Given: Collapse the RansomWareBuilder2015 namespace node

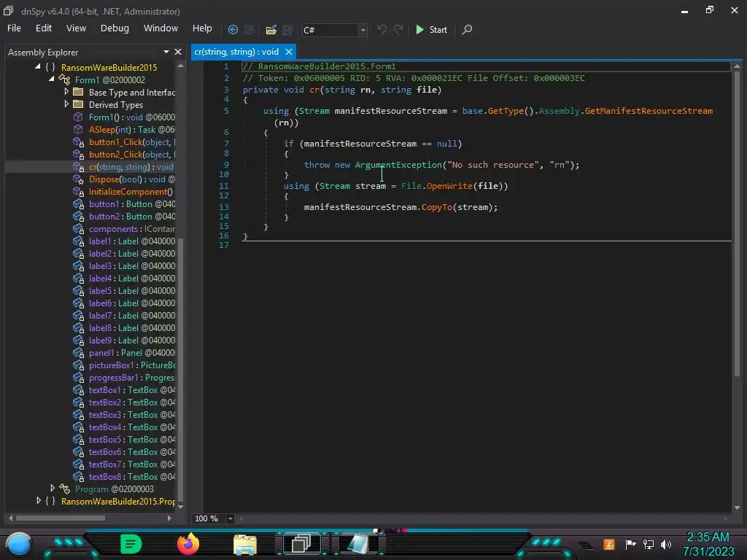Looking at the screenshot, I should coord(38,66).
